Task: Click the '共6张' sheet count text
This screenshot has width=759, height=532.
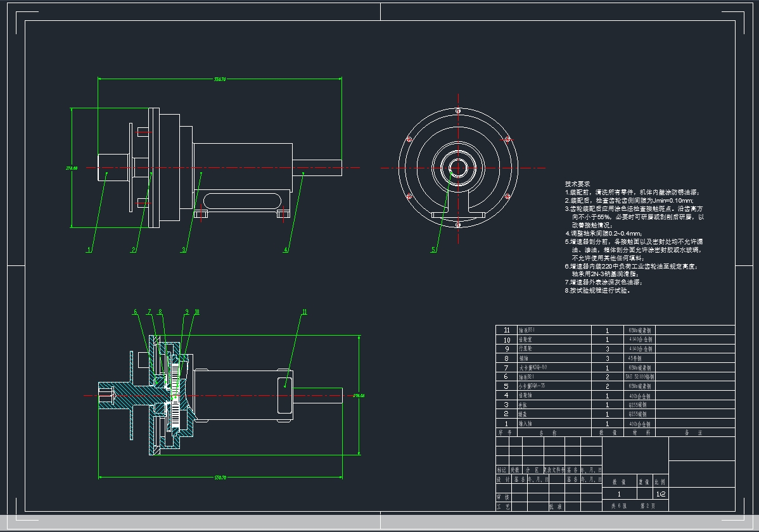Action: [618, 506]
